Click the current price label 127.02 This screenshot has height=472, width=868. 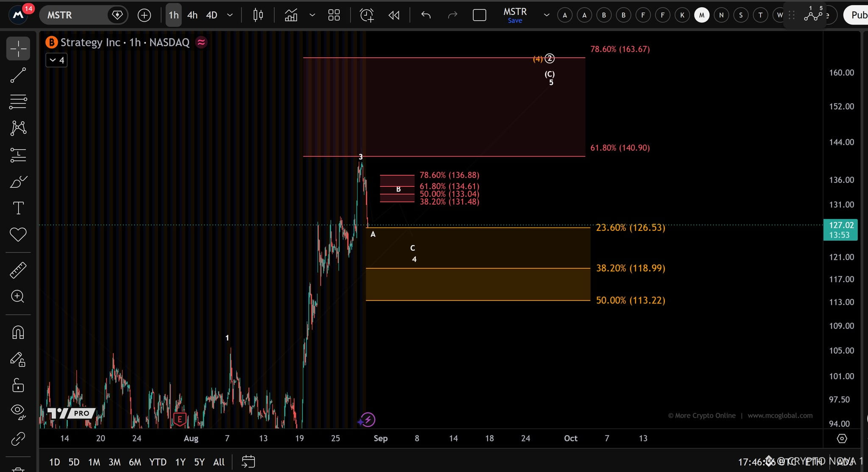[840, 230]
